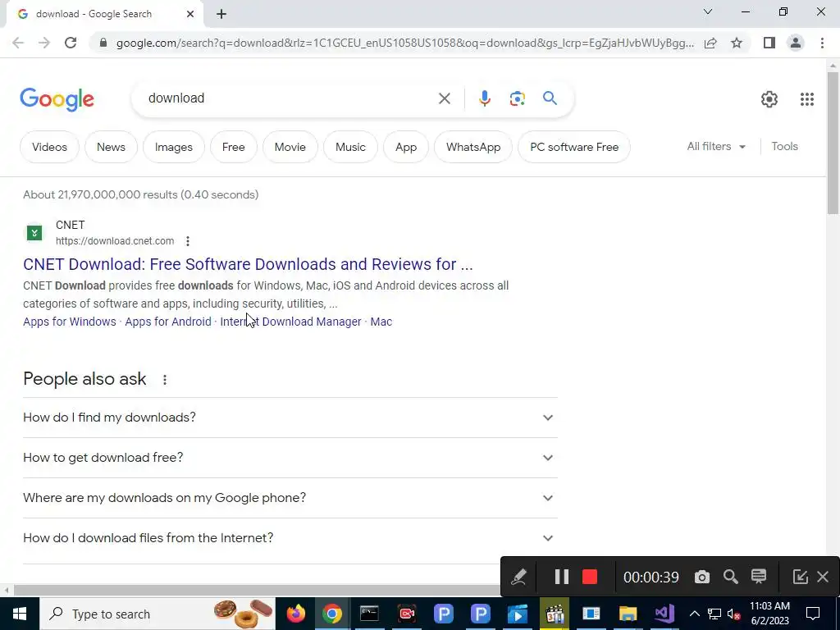Click the Type to search taskbar box
840x630 pixels.
[157, 614]
